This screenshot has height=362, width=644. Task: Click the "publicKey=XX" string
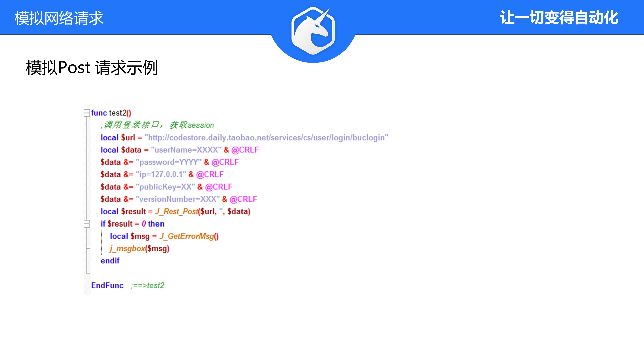coord(165,187)
